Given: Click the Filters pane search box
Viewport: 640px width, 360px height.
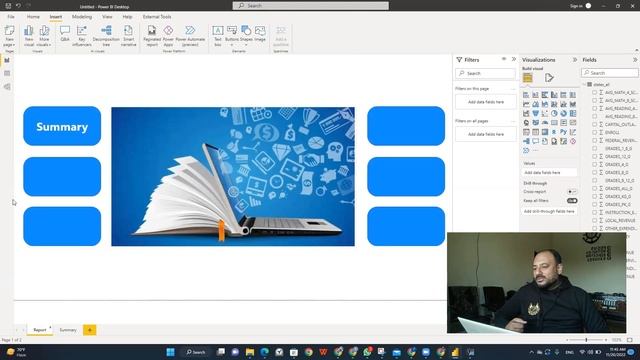Looking at the screenshot, I should (x=485, y=73).
